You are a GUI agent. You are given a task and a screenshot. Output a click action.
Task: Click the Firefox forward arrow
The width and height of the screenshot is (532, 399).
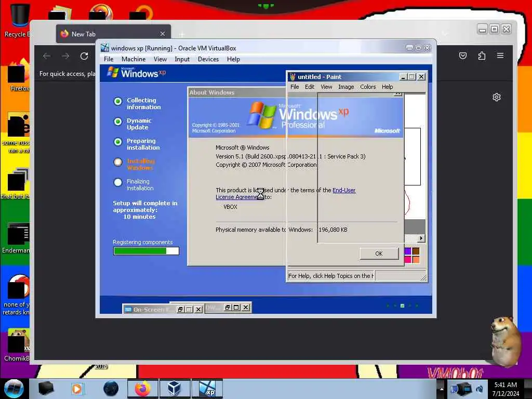pos(65,56)
